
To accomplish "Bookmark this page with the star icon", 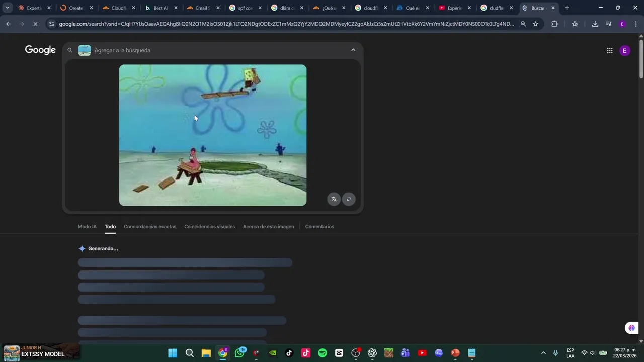I will (535, 24).
